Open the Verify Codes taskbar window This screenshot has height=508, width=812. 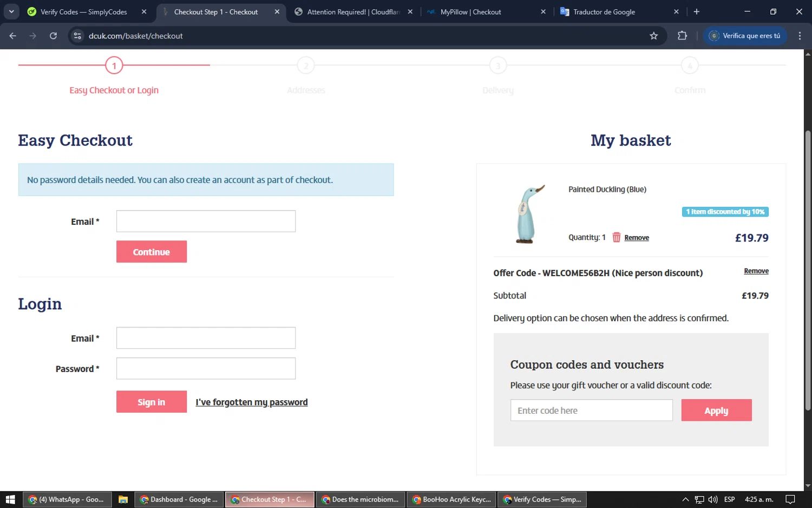[542, 499]
